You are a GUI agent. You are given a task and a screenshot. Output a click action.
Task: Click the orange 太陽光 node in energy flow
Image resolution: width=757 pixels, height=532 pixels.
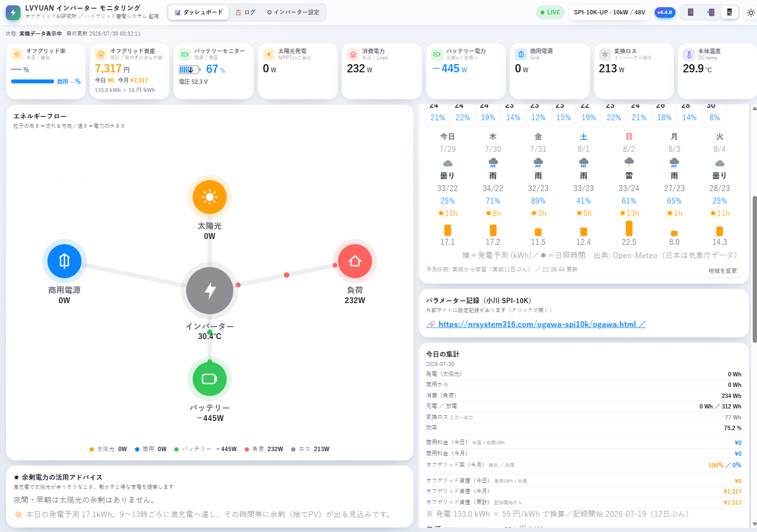point(210,197)
